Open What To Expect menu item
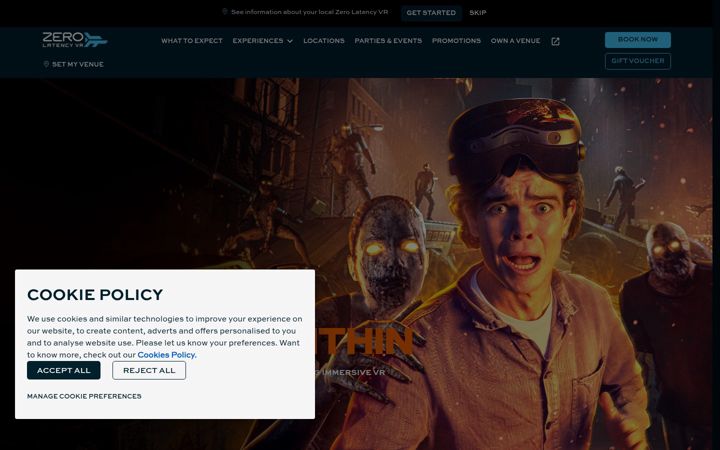The image size is (720, 450). click(x=192, y=41)
